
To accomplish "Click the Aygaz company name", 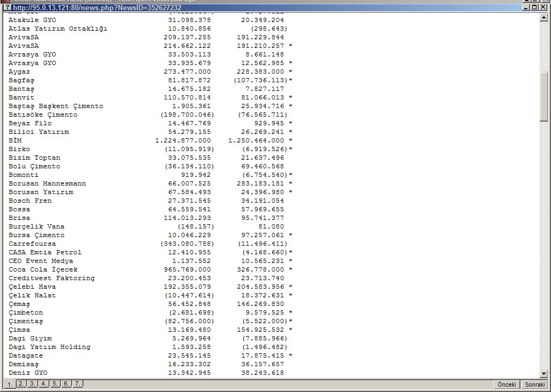I will [19, 72].
